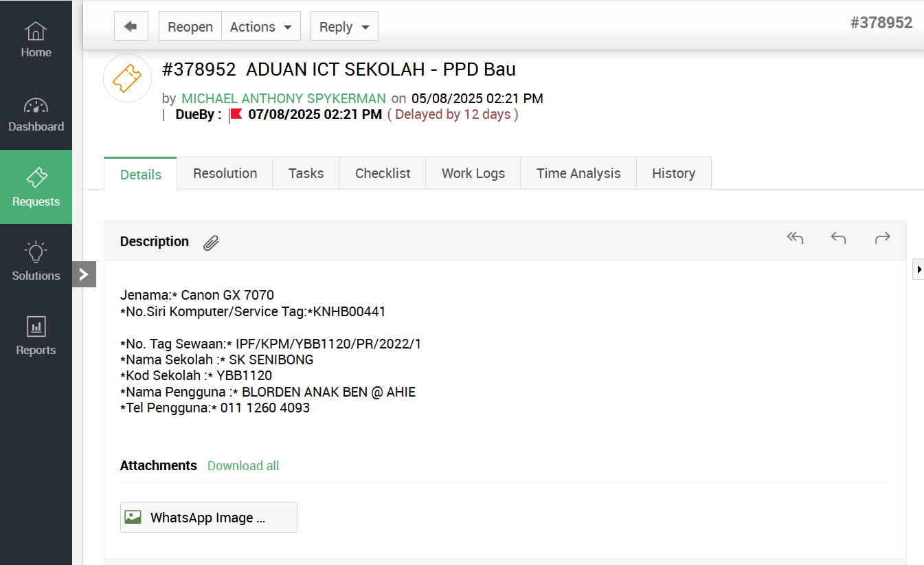The height and width of the screenshot is (565, 924).
Task: Expand the sidebar with the chevron arrow
Action: pos(84,274)
